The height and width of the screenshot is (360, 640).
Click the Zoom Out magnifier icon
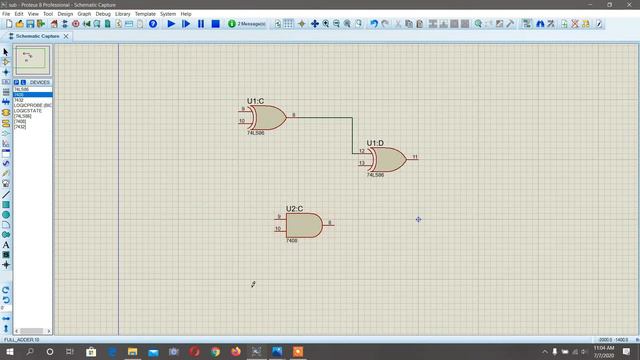pos(336,24)
